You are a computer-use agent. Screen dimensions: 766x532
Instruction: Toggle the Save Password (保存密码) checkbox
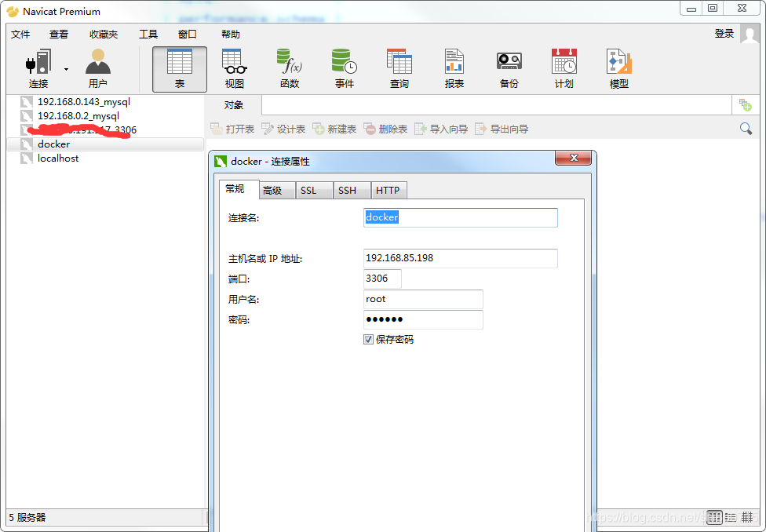pyautogui.click(x=368, y=340)
